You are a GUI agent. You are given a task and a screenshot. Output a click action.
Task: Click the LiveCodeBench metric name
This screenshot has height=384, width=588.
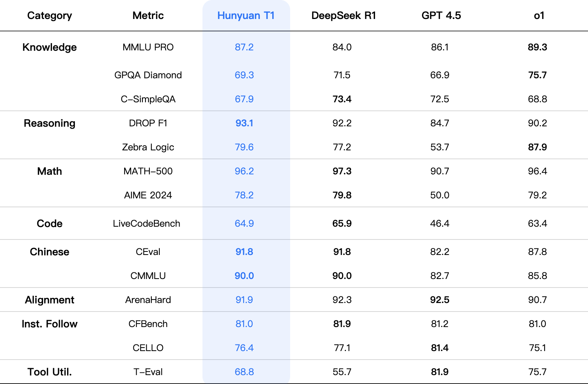tap(147, 224)
